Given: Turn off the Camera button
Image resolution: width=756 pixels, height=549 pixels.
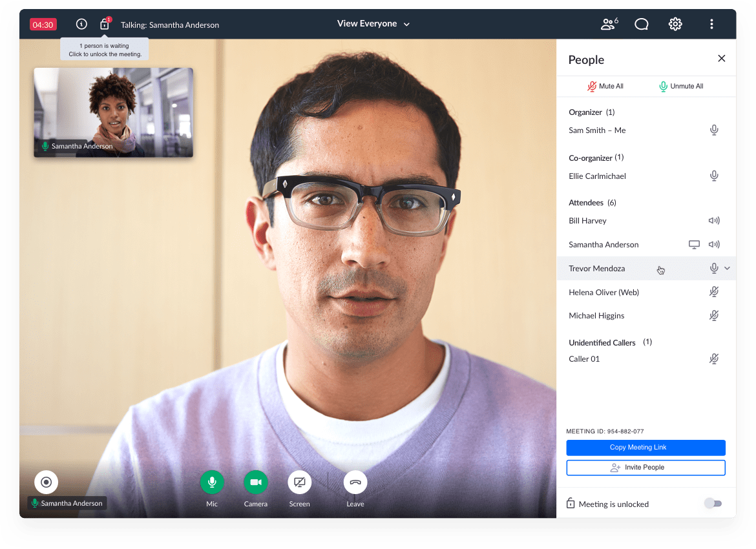Looking at the screenshot, I should click(256, 482).
